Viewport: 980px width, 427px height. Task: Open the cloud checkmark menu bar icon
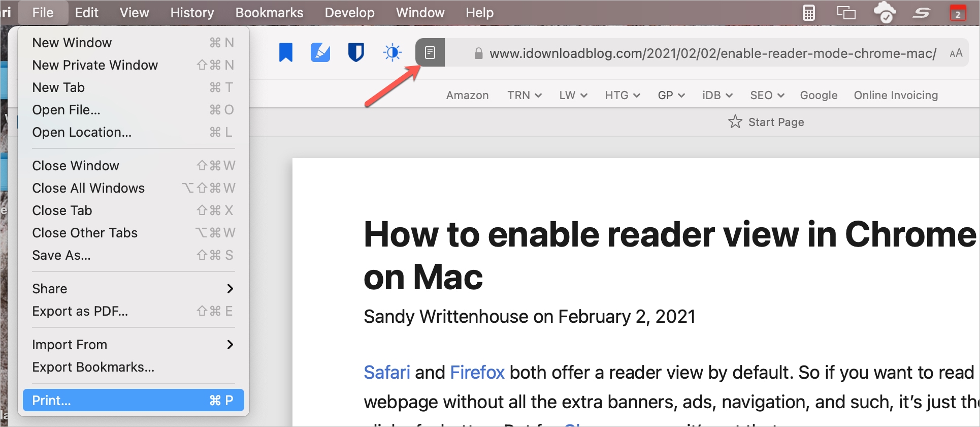tap(885, 12)
